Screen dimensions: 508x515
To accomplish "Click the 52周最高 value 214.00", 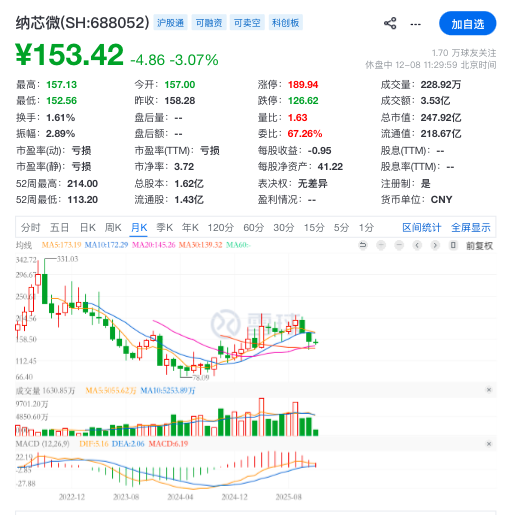I will pyautogui.click(x=82, y=184).
